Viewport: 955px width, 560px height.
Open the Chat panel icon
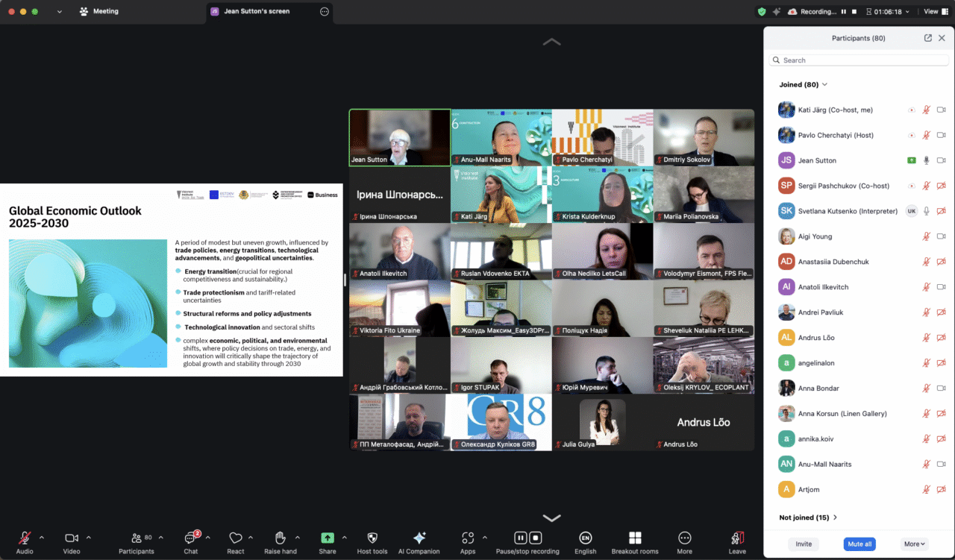click(x=191, y=538)
